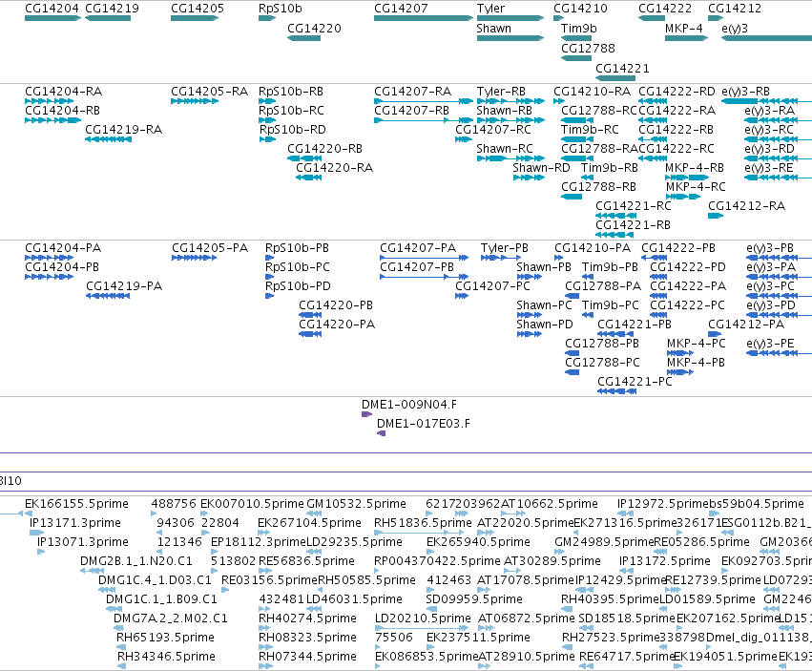Open the Tyler gene label
This screenshot has height=671, width=812.
coord(490,9)
